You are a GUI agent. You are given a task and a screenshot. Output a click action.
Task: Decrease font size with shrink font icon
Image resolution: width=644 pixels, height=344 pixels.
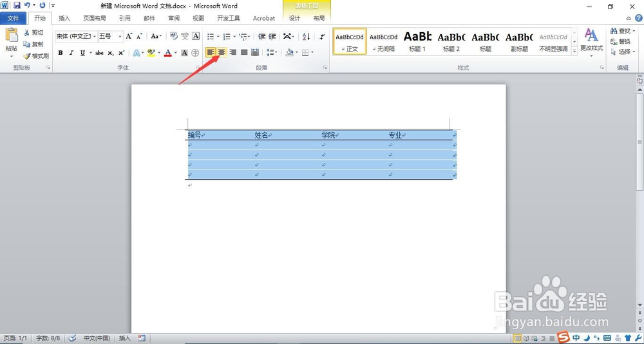pos(139,36)
